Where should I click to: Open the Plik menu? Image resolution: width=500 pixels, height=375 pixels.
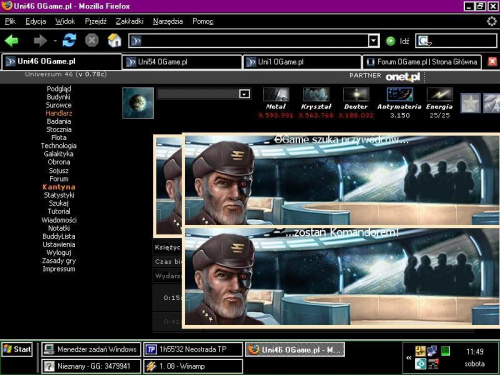(10, 21)
